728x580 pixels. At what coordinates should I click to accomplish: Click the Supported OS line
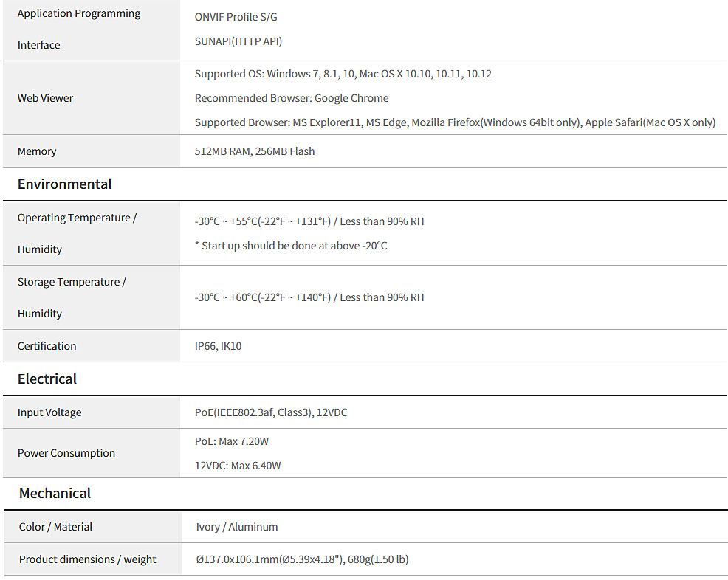(x=343, y=74)
